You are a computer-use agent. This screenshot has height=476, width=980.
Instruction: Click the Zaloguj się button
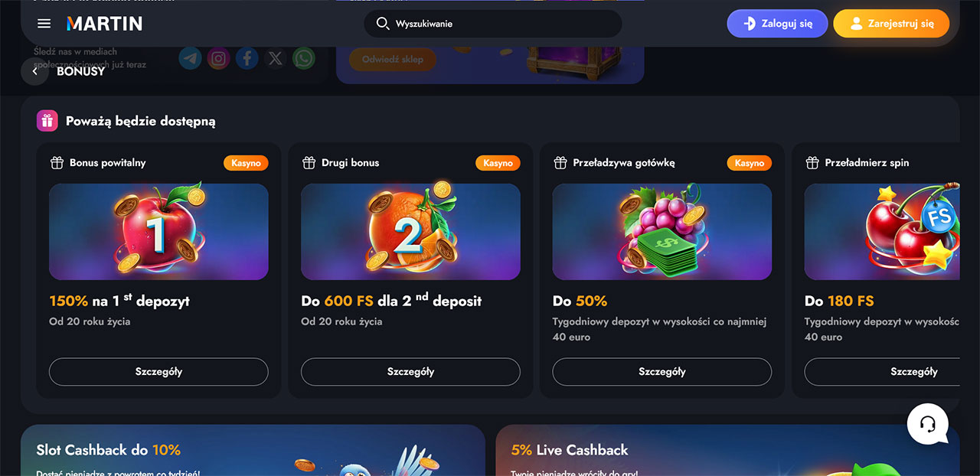click(x=778, y=24)
